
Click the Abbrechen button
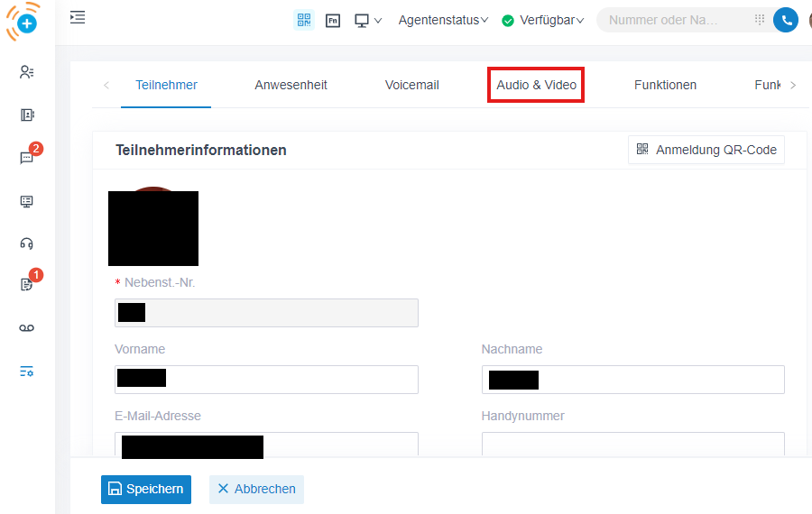coord(256,489)
